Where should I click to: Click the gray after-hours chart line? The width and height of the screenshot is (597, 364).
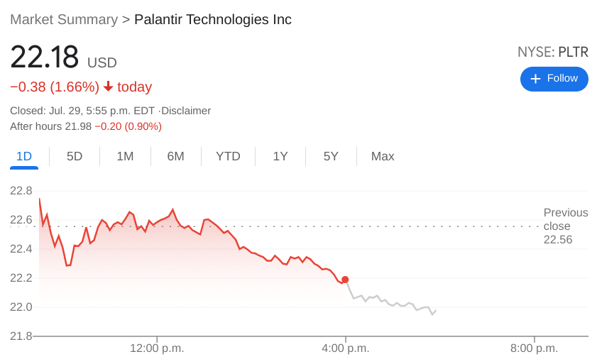[x=390, y=303]
